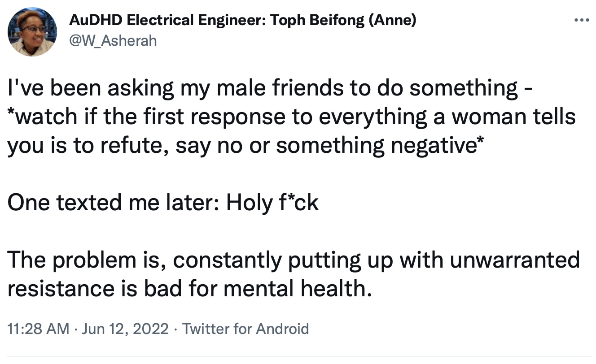
Task: Click the words "Holy f*ck" in the tweet
Action: [272, 203]
